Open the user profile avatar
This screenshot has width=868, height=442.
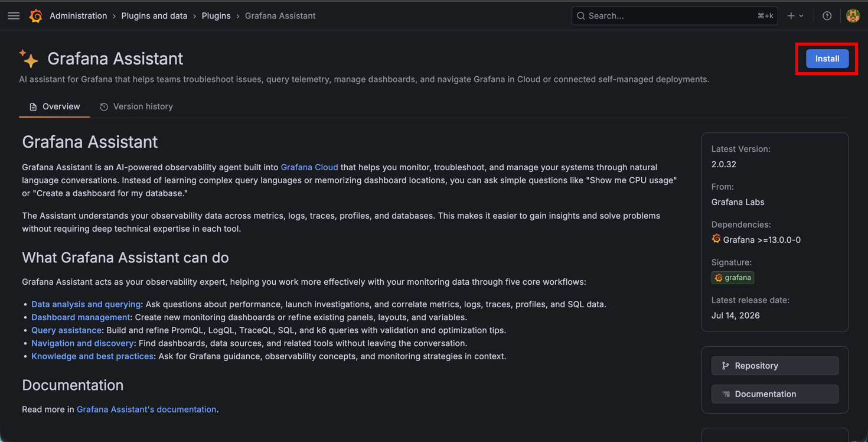click(x=853, y=16)
